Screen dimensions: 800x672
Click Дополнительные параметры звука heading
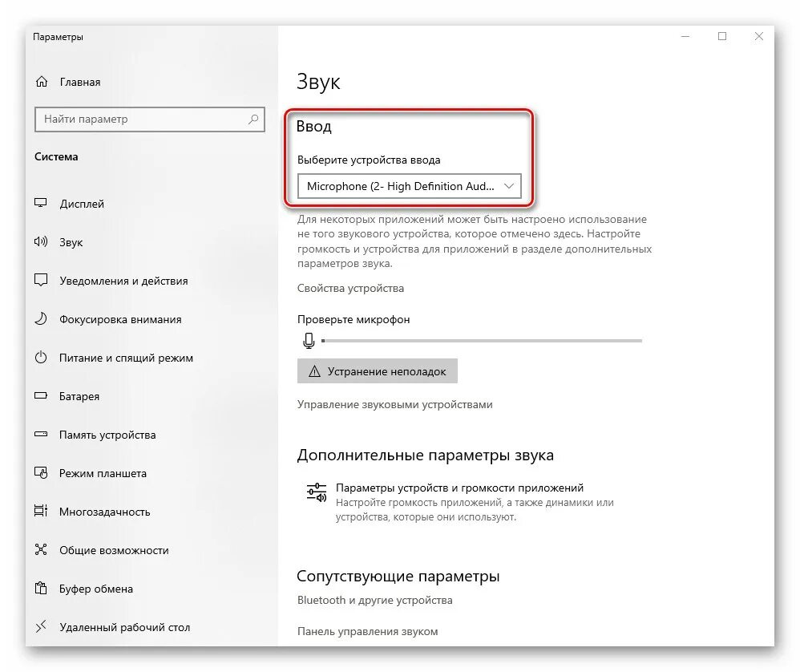pos(425,455)
